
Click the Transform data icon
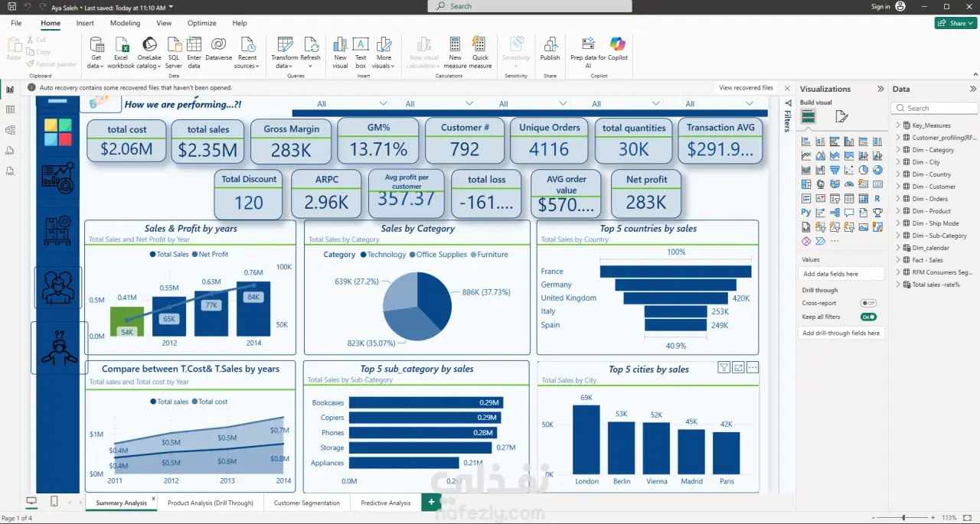[x=285, y=45]
